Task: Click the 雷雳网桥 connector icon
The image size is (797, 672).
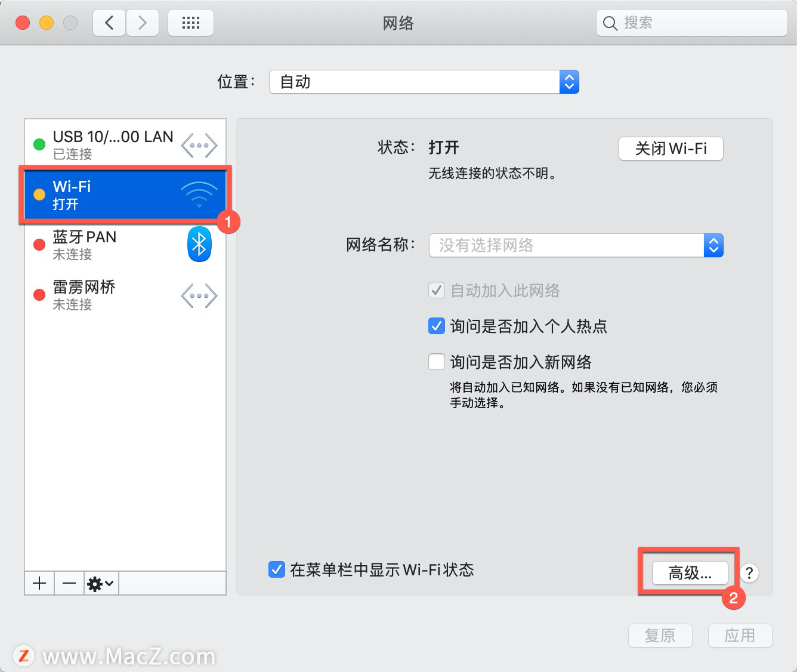Action: (199, 295)
